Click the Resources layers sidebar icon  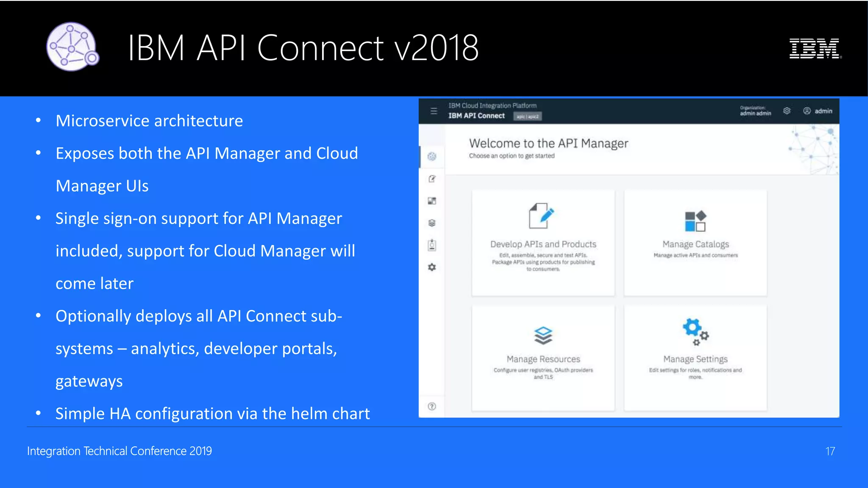click(432, 223)
